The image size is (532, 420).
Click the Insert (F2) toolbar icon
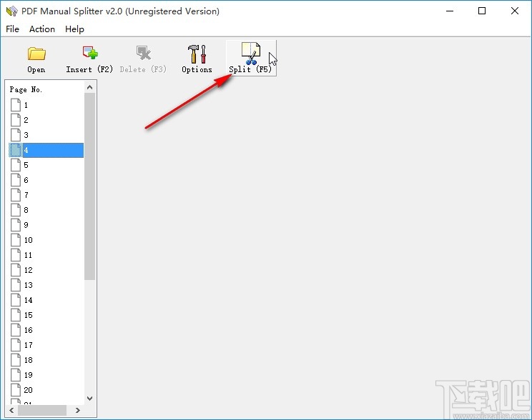coord(90,53)
